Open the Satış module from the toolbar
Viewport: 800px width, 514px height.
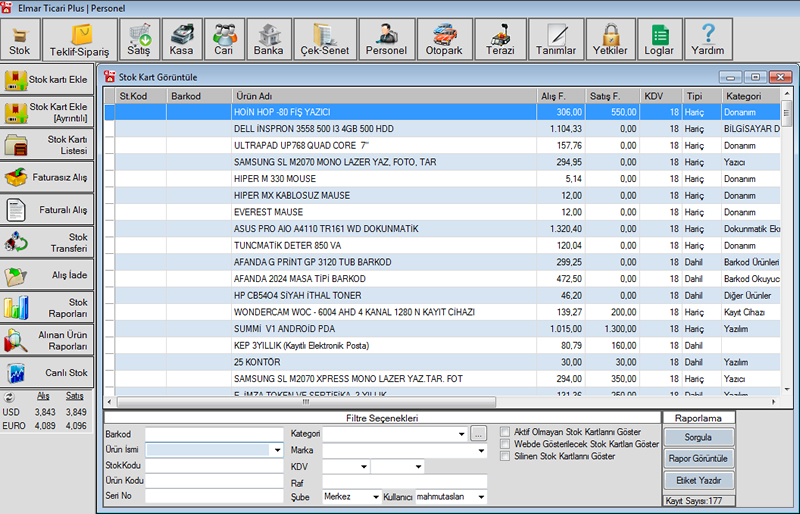pos(139,39)
